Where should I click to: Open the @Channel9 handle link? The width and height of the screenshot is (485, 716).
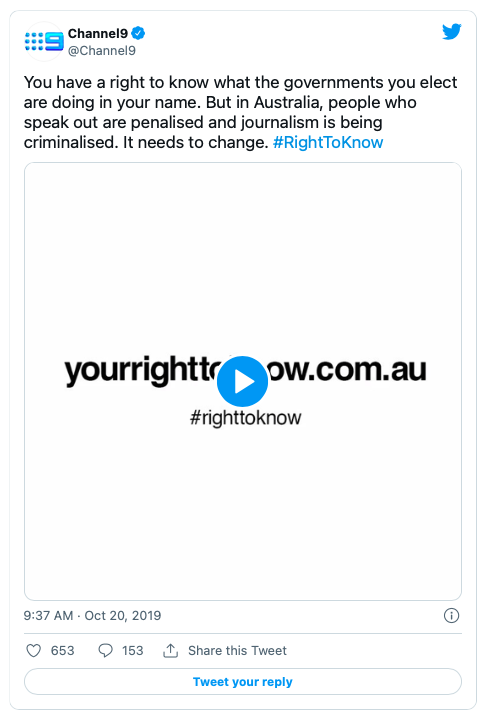pos(102,51)
